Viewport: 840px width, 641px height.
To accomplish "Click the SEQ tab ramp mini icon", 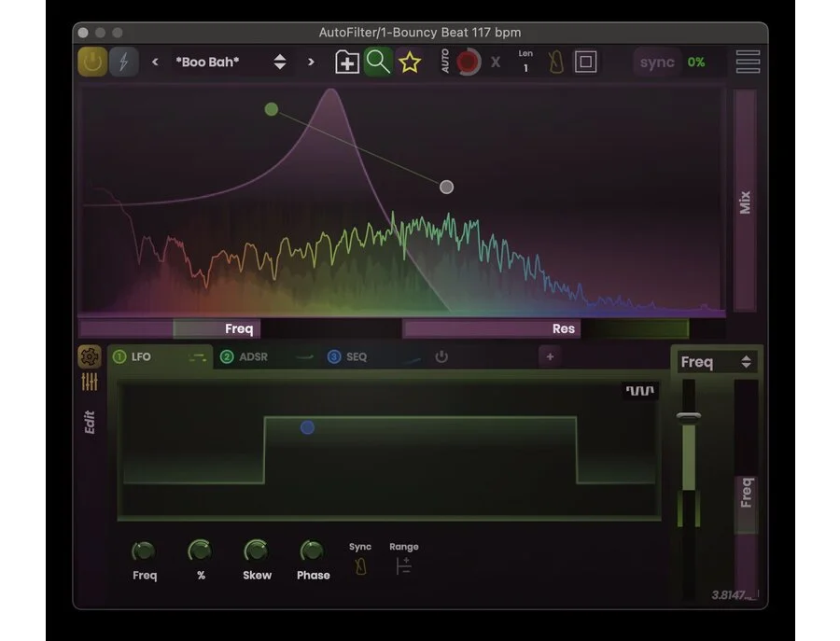I will (412, 360).
